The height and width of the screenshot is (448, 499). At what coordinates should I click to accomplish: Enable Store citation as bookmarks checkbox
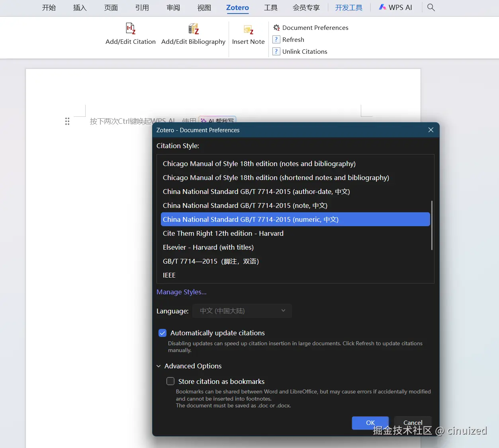pyautogui.click(x=170, y=381)
